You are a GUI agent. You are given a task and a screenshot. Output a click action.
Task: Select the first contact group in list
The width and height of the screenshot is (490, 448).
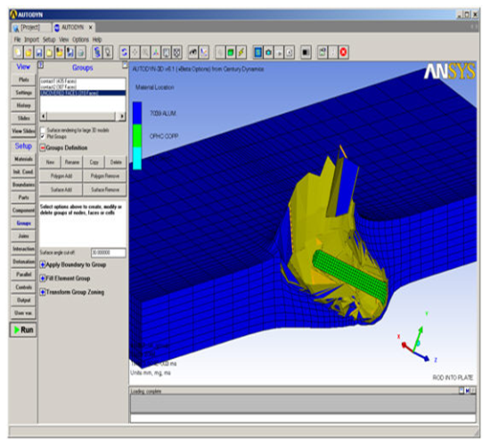(83, 81)
